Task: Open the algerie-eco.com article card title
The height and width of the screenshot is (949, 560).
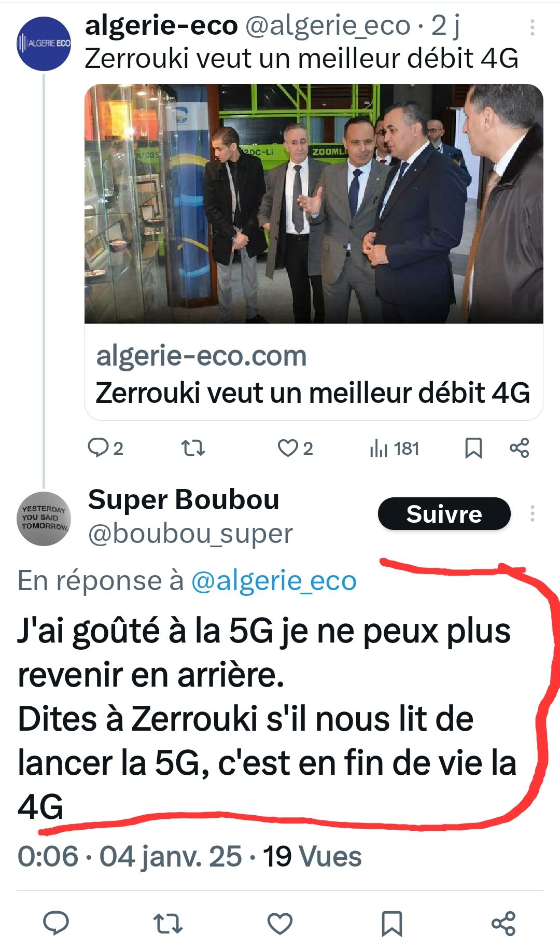Action: point(313,393)
